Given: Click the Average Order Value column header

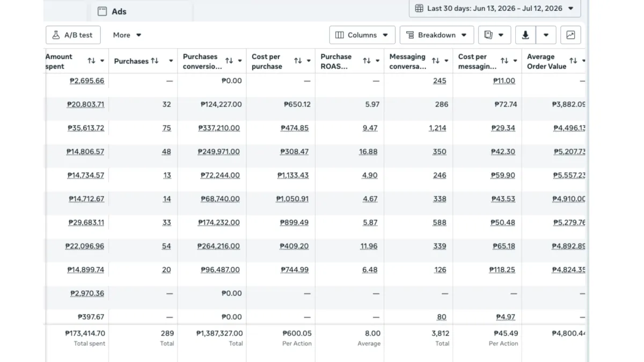Looking at the screenshot, I should (546, 61).
